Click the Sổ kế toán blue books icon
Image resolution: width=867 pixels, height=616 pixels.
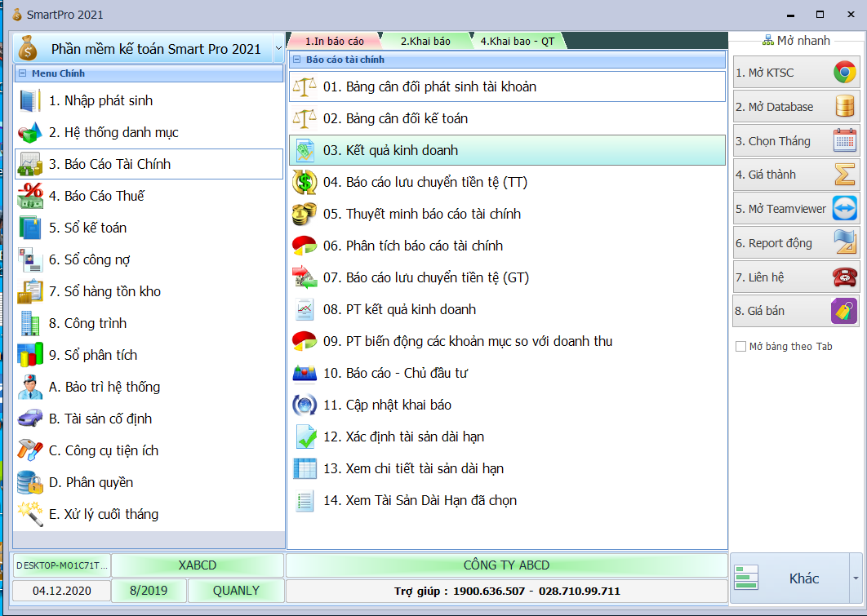(30, 228)
